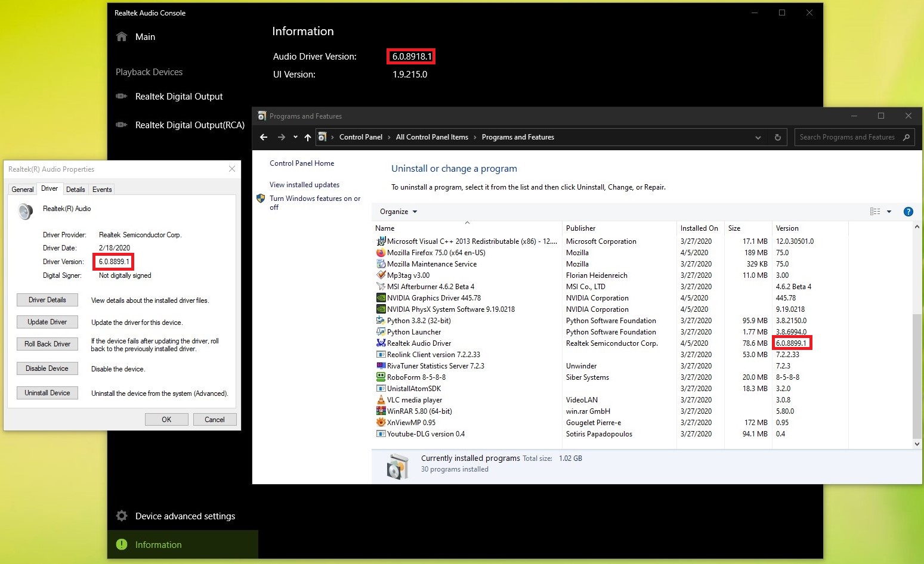Click the blue help question mark icon
This screenshot has height=564, width=924.
pyautogui.click(x=908, y=212)
